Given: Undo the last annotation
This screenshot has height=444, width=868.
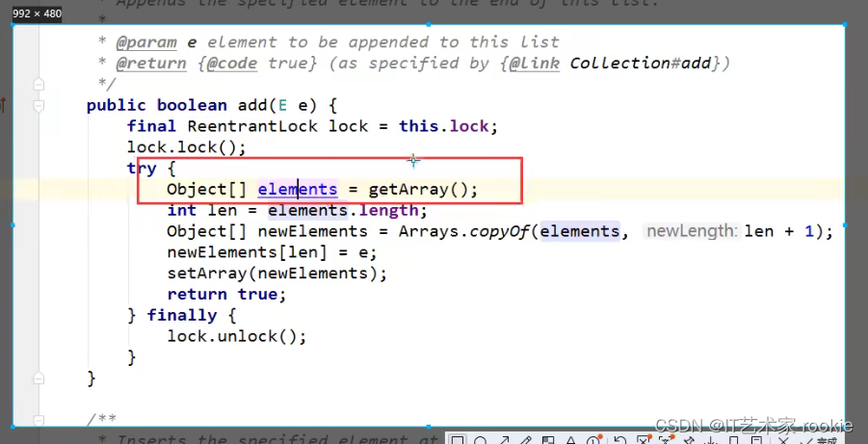Looking at the screenshot, I should [x=620, y=441].
